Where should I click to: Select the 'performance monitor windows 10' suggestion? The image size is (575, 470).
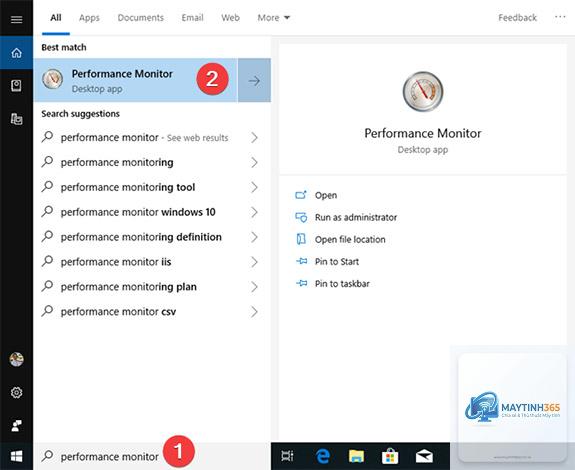[138, 212]
